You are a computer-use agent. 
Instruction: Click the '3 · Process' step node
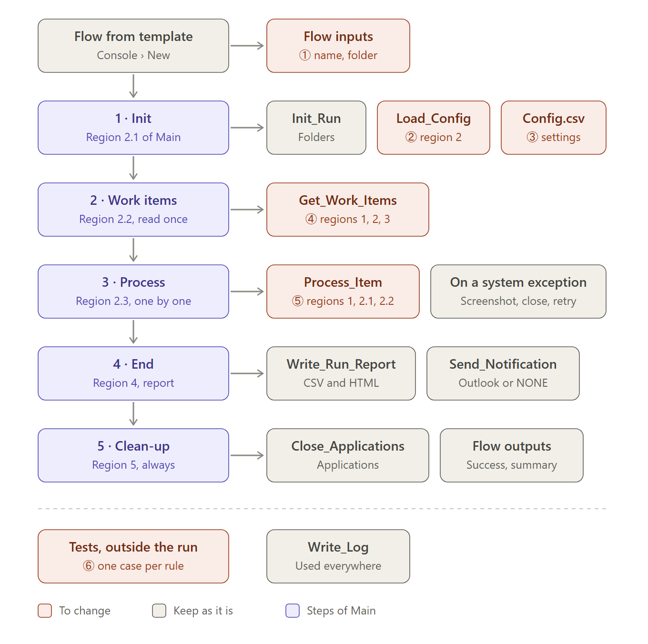point(133,292)
